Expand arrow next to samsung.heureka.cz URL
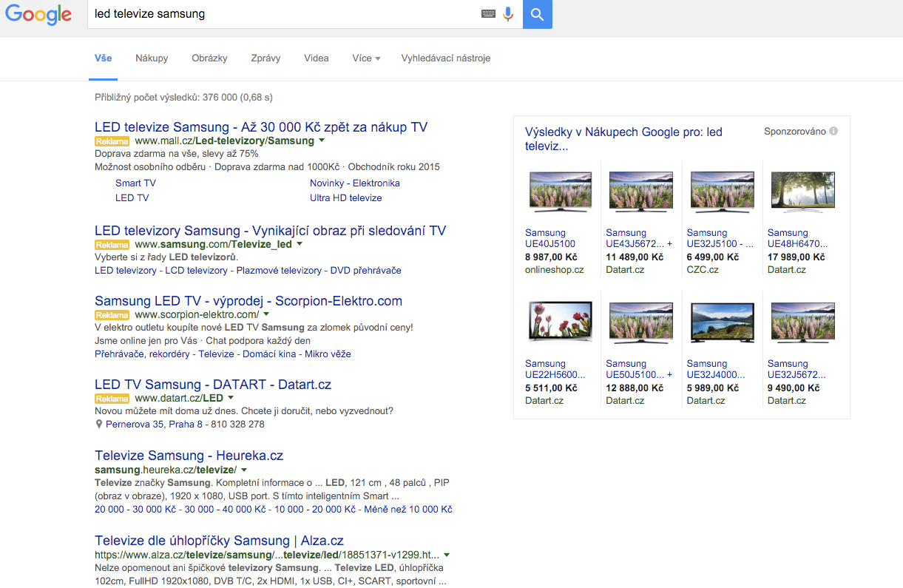Image resolution: width=903 pixels, height=588 pixels. [x=244, y=470]
